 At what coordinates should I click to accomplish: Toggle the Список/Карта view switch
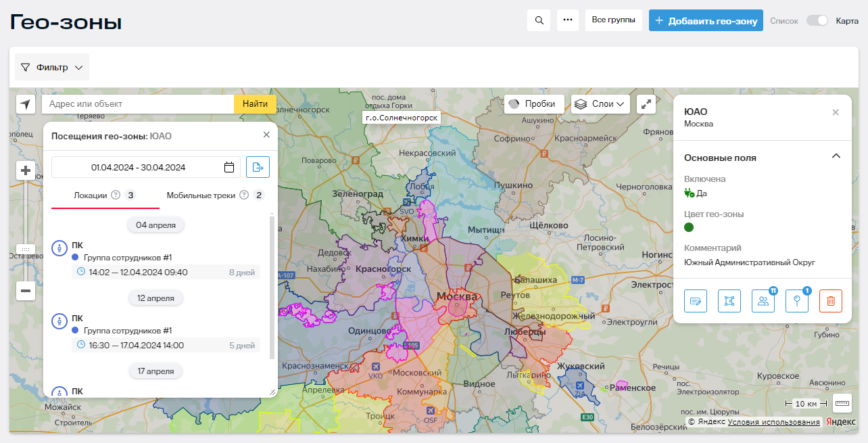tap(817, 20)
